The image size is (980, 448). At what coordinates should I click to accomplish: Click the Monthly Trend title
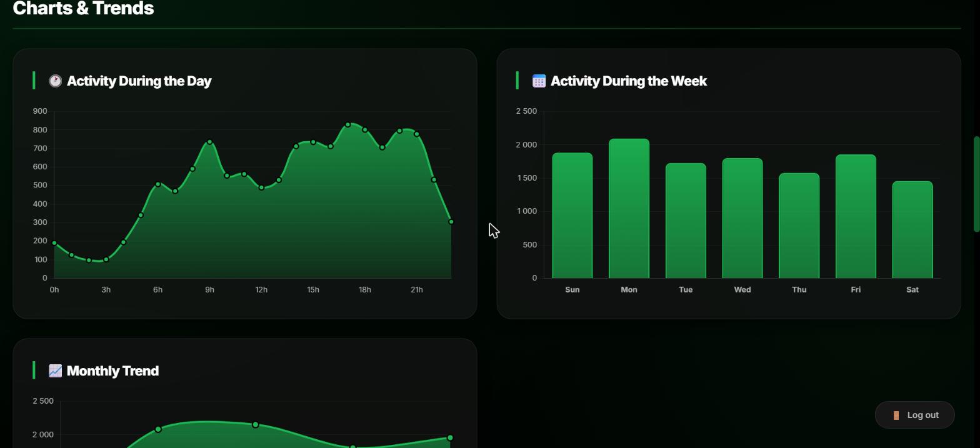tap(112, 371)
